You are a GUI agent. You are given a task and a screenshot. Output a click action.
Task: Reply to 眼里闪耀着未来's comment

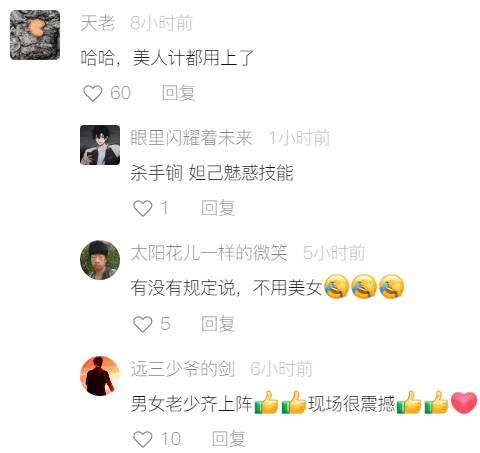tap(218, 208)
